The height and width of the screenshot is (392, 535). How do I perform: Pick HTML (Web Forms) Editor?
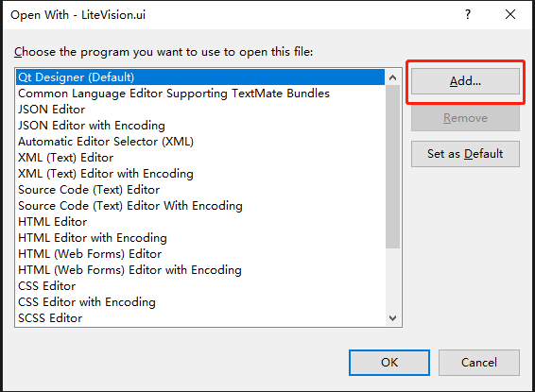[x=200, y=253]
